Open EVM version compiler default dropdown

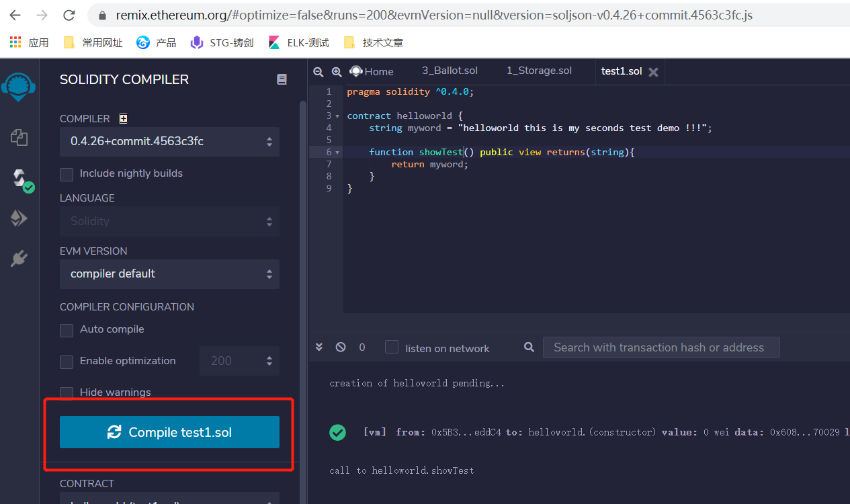pos(169,274)
